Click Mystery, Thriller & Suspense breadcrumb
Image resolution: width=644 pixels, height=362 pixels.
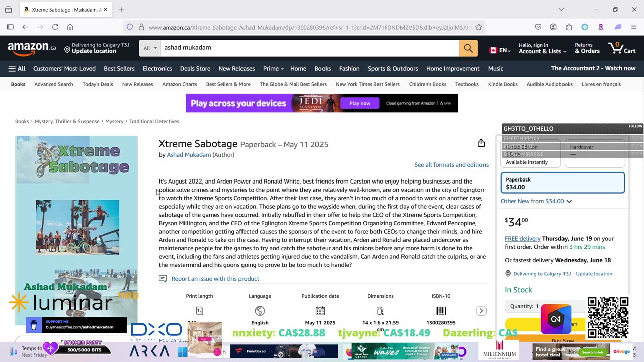tap(67, 121)
